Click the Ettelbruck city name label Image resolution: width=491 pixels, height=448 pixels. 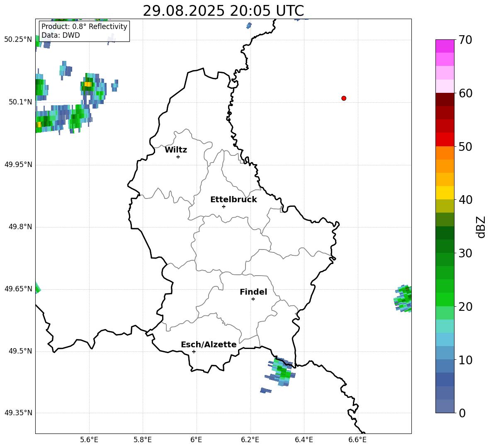233,200
